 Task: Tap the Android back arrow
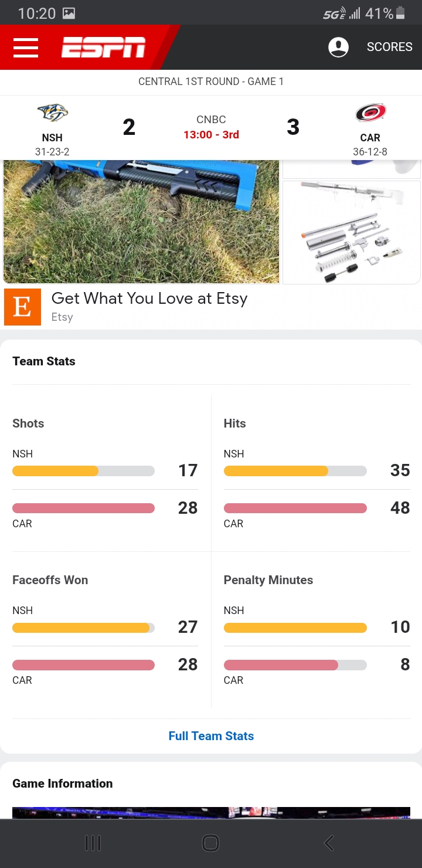coord(329,843)
